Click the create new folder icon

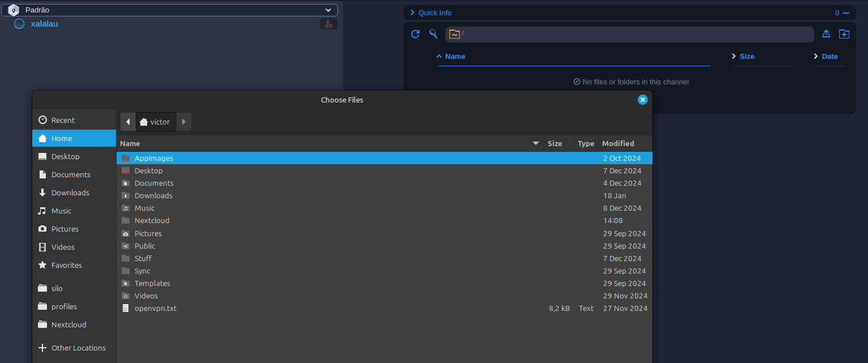(x=844, y=34)
